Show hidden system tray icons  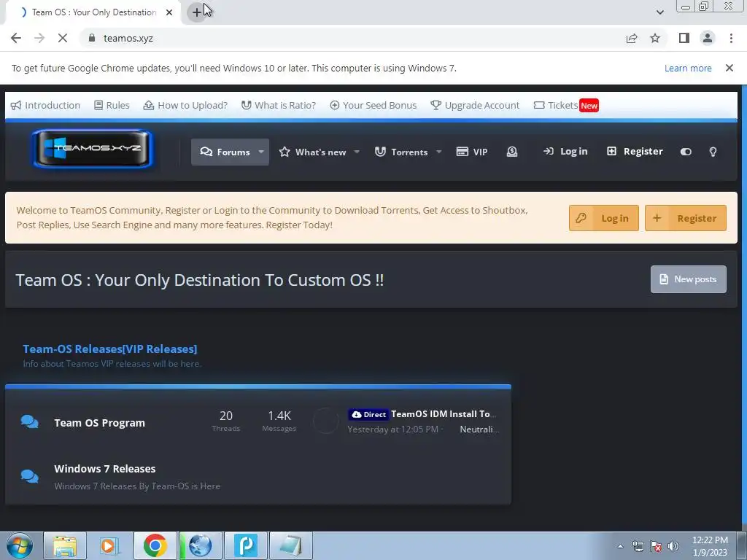click(620, 546)
